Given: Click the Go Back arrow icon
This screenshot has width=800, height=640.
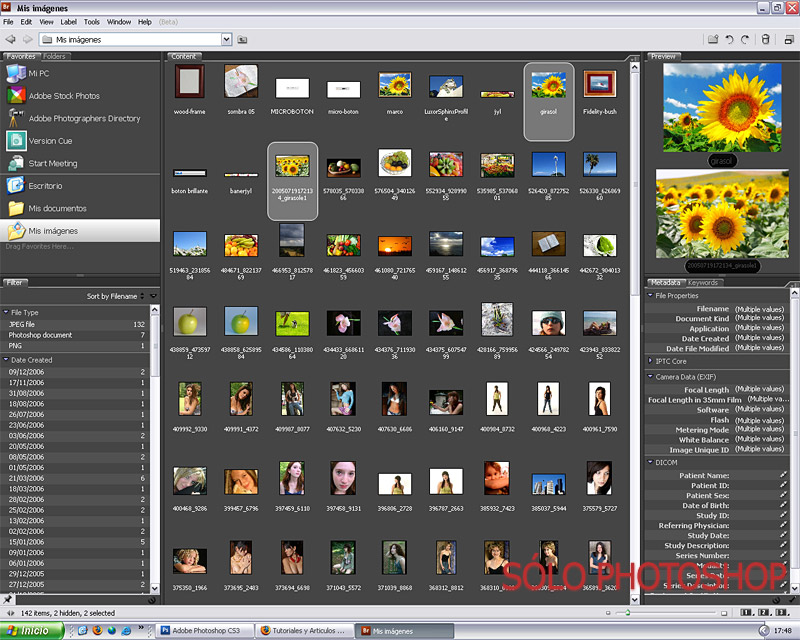Looking at the screenshot, I should 10,39.
